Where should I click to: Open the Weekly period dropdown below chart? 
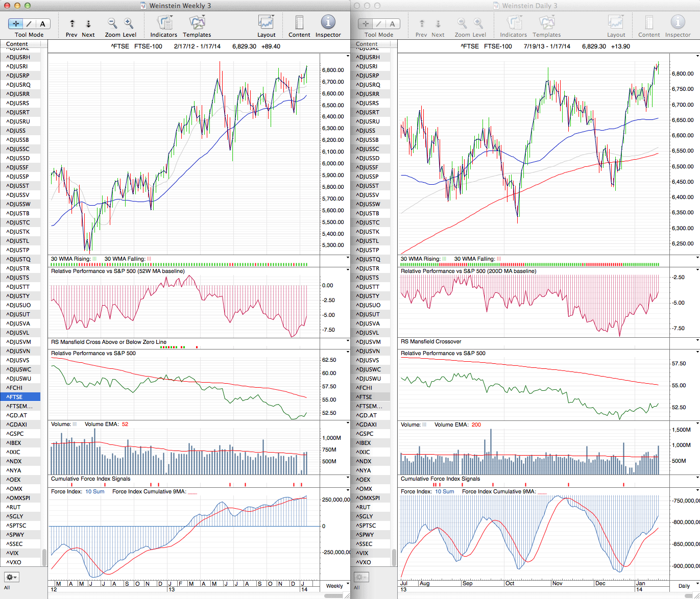337,586
